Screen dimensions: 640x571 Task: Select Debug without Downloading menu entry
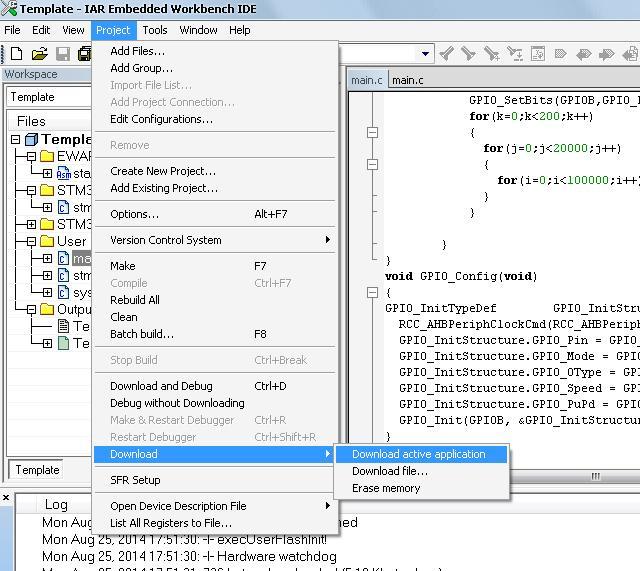click(x=215, y=403)
